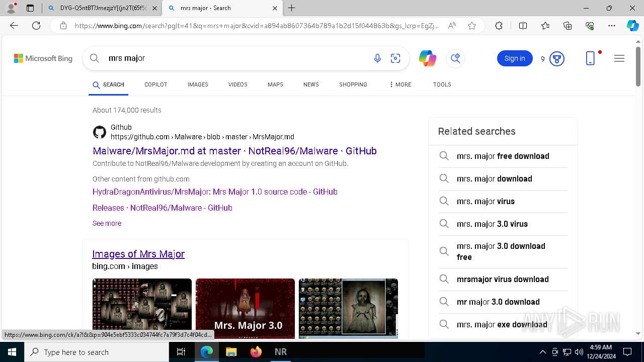The width and height of the screenshot is (644, 362).
Task: Open 'HydraDragonAntivirus/MrsMajor' source code link
Action: pos(215,192)
